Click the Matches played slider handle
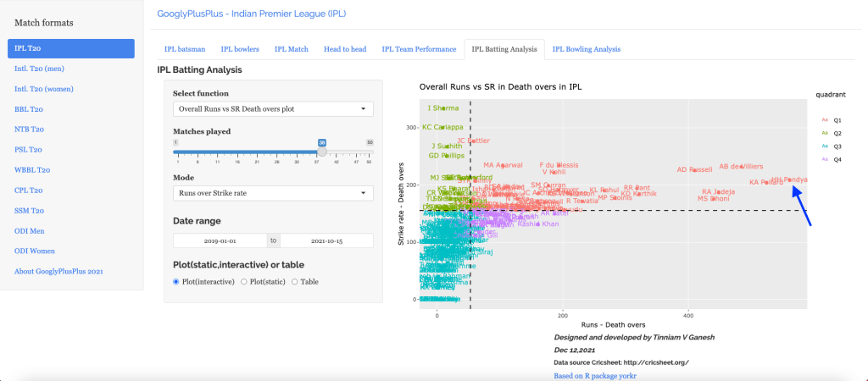868x381 pixels. 322,152
